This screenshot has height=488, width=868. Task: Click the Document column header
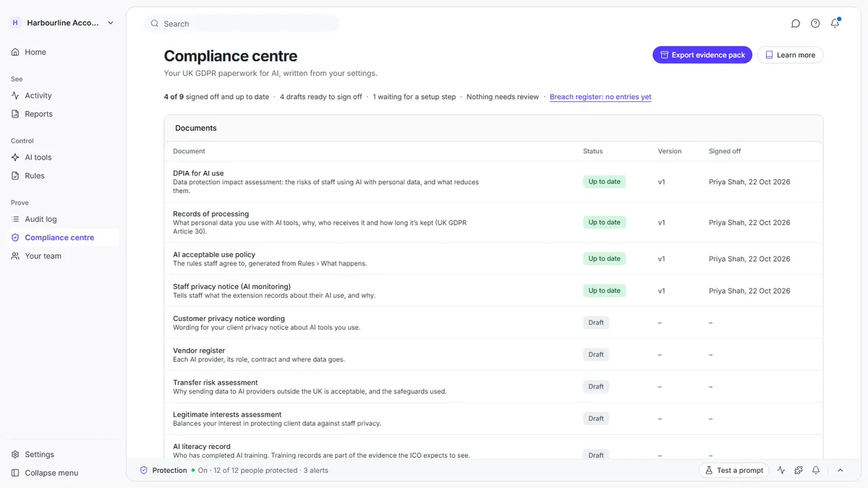pos(189,151)
